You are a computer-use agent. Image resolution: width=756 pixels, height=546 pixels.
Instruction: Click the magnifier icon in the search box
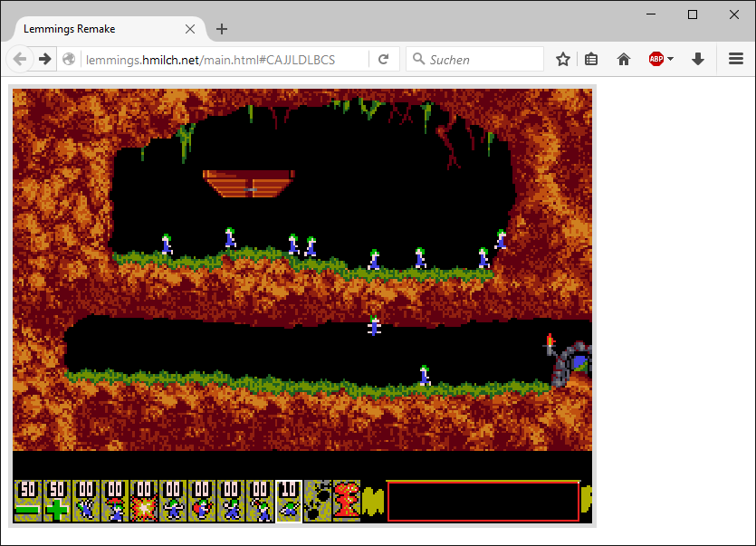(418, 59)
